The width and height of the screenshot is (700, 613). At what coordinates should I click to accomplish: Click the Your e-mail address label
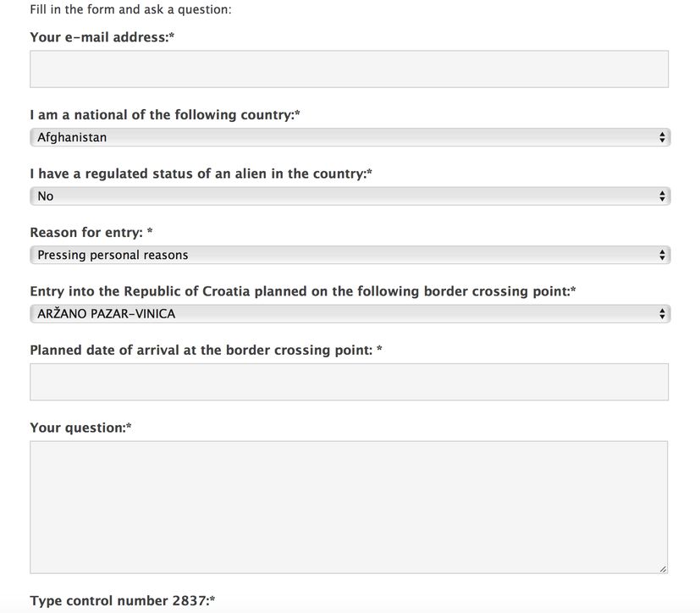[x=102, y=37]
